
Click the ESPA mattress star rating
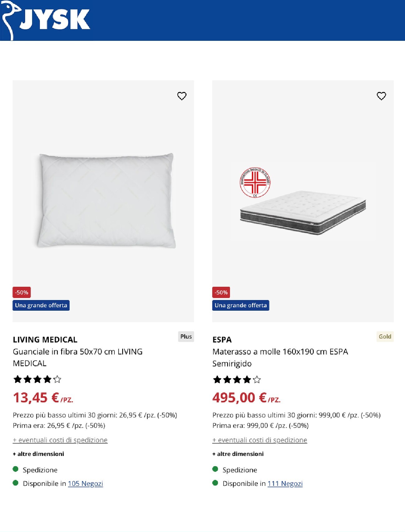pos(237,380)
